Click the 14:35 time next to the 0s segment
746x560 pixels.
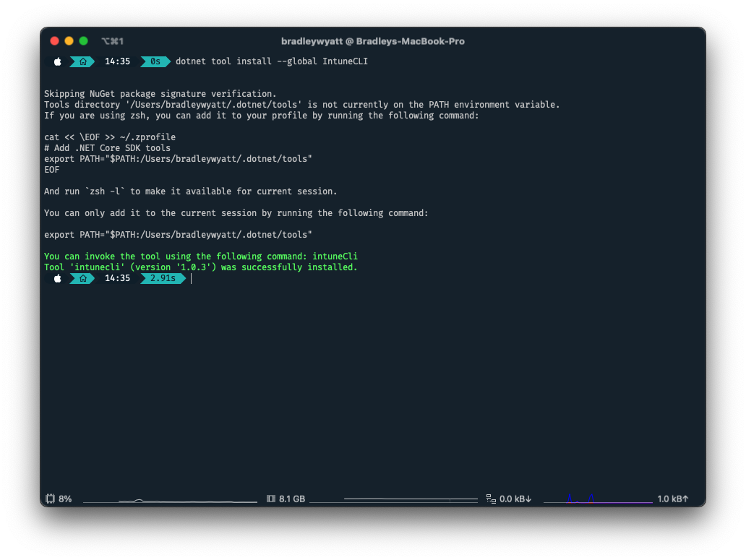118,61
